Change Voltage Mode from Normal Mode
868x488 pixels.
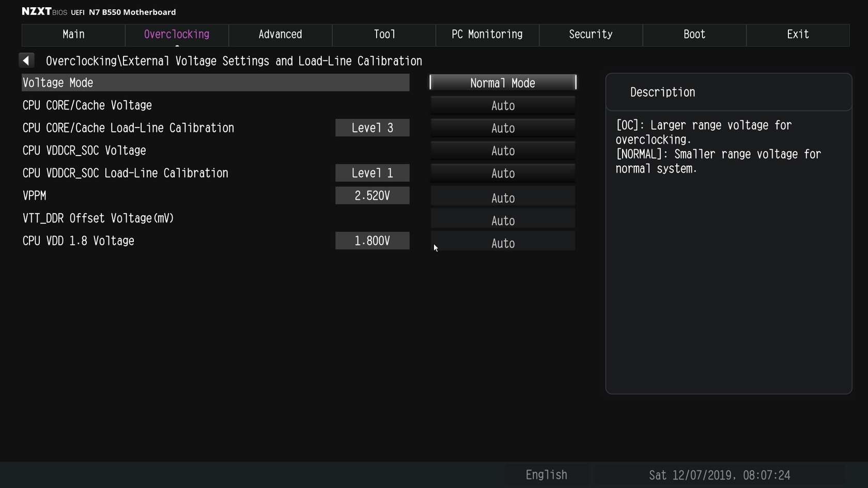pos(503,83)
